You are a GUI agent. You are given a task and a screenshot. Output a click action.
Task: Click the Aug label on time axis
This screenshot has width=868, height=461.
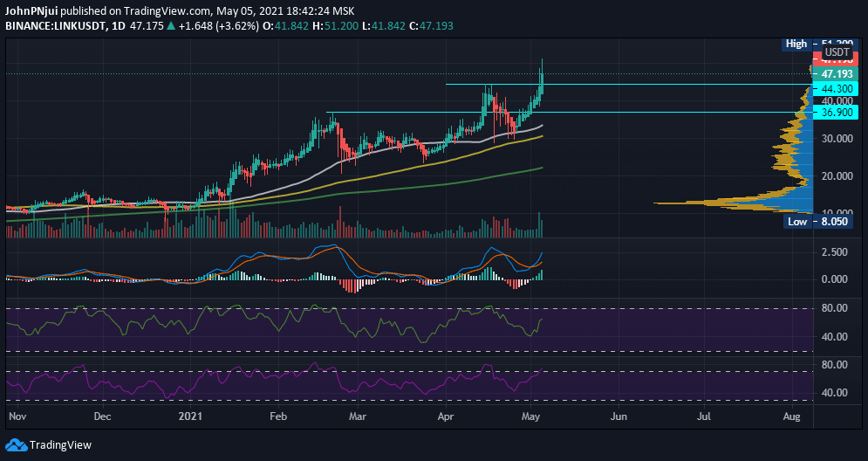792,416
